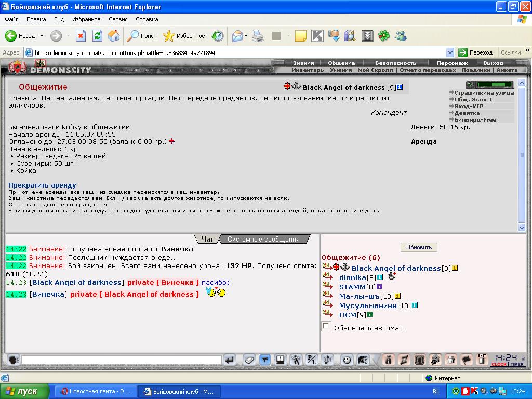
Task: Open the Инвентарь game menu item
Action: (308, 70)
